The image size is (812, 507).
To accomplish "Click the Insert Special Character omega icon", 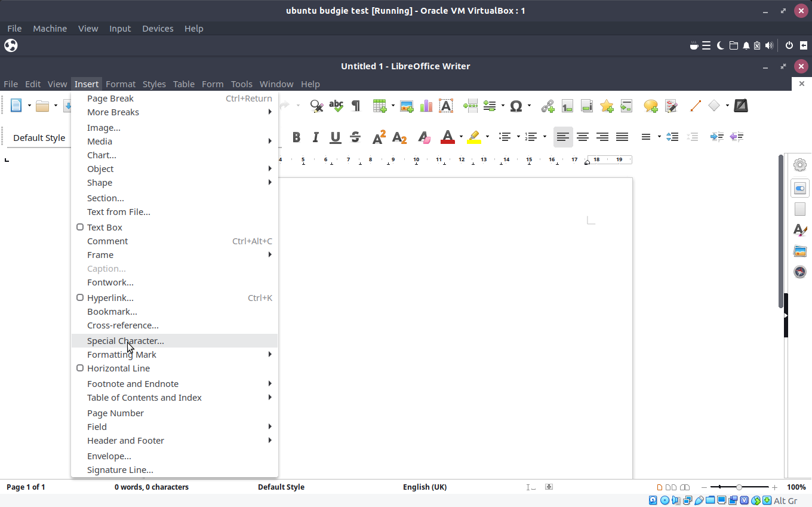I will (x=516, y=106).
